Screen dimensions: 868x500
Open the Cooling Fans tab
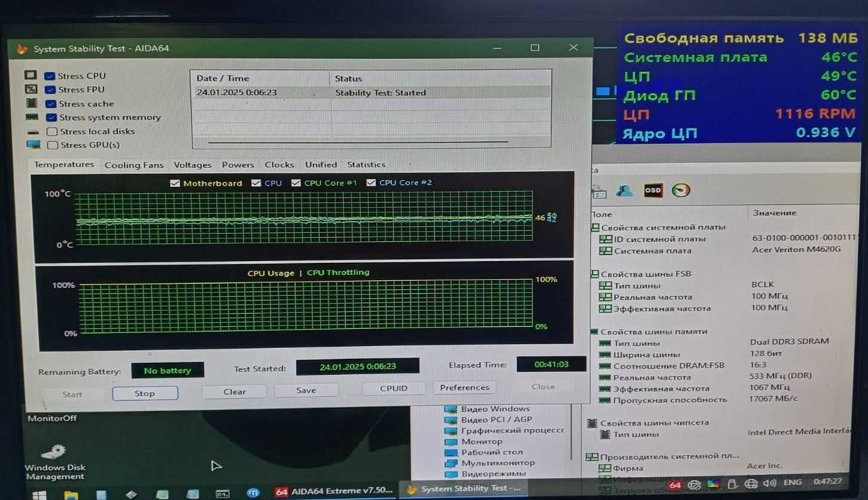(134, 165)
